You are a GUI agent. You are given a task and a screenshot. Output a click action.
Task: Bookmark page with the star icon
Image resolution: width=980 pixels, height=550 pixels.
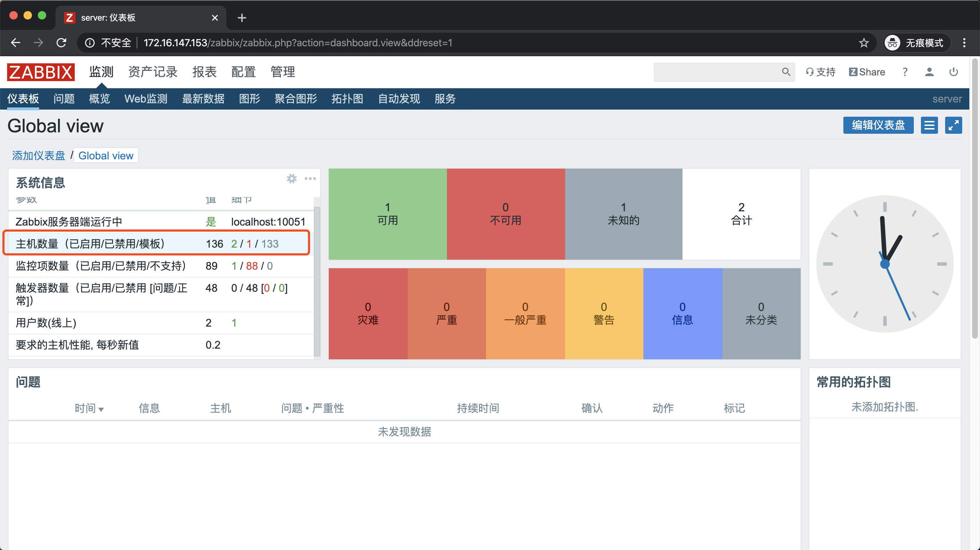pos(864,43)
